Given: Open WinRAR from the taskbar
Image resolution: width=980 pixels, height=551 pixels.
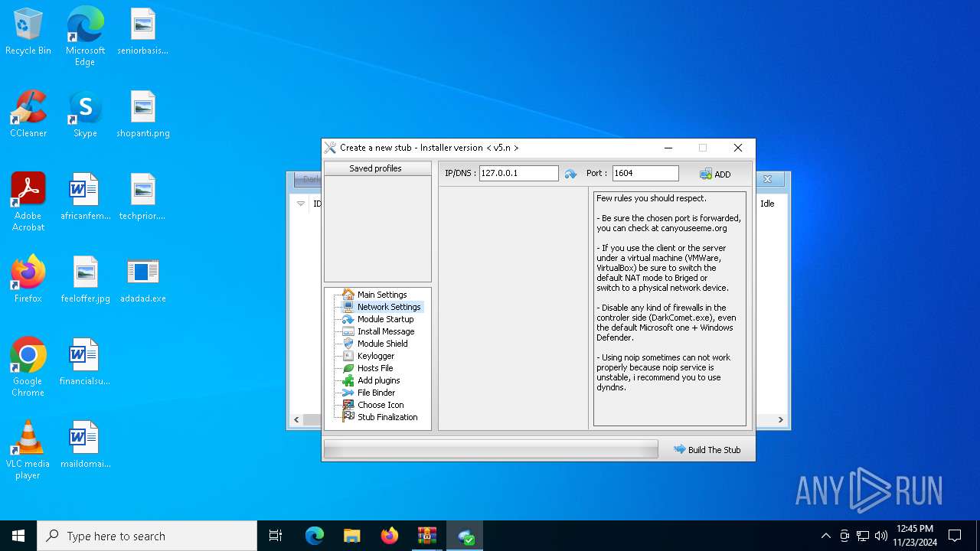Looking at the screenshot, I should pyautogui.click(x=427, y=536).
